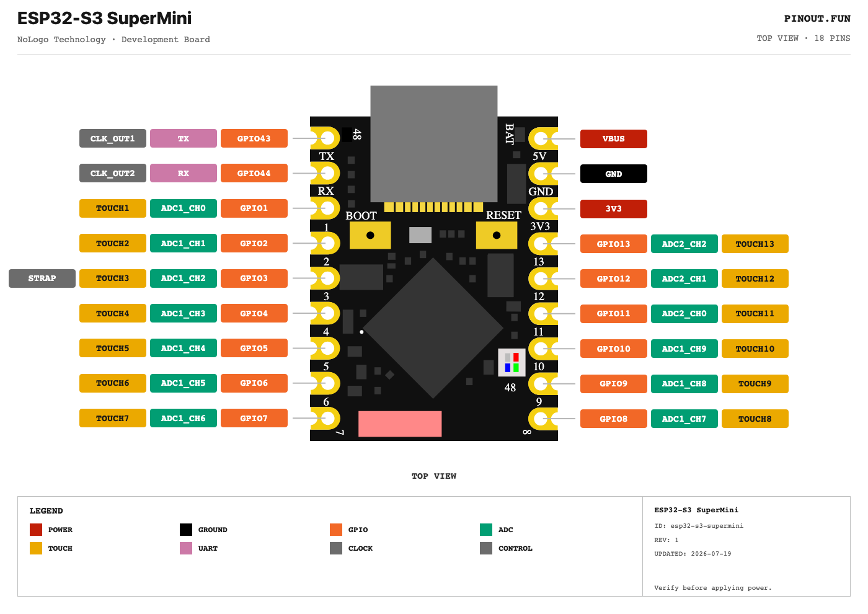Viewport: 868px width, 614px height.
Task: Click the PINOUT.FUN site title
Action: coord(817,19)
